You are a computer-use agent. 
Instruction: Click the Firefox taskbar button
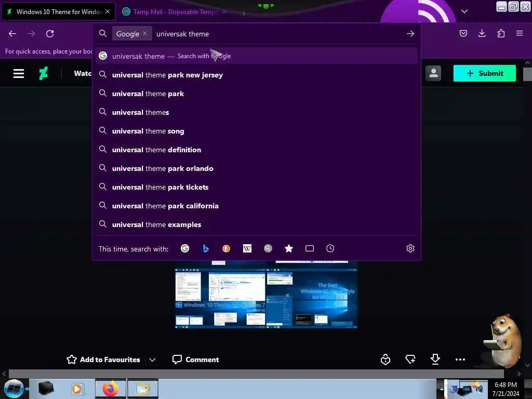tap(111, 389)
